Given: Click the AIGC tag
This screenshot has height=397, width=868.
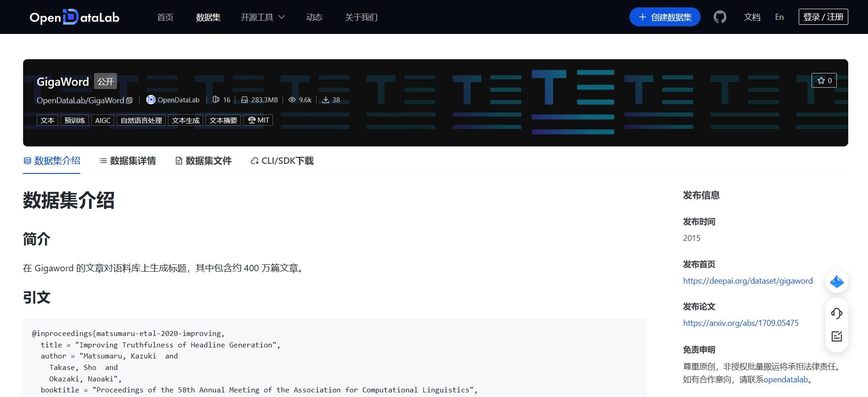Looking at the screenshot, I should pyautogui.click(x=103, y=120).
